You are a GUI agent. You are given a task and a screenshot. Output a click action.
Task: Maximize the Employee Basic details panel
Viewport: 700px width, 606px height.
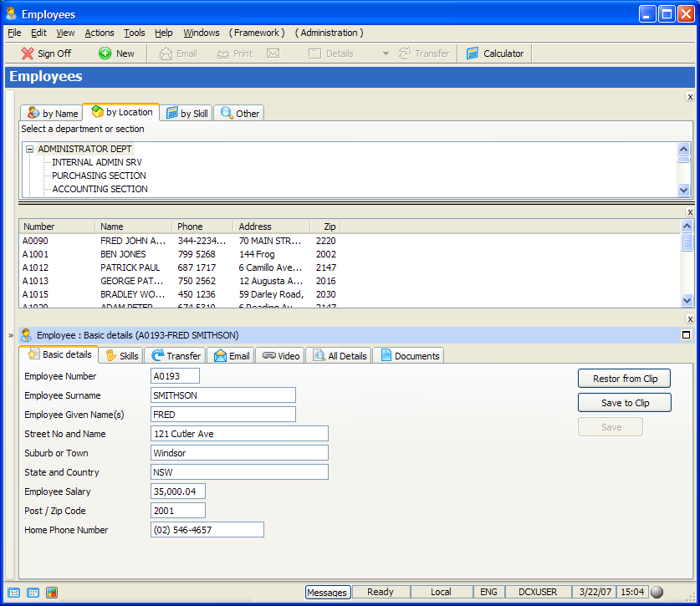[x=687, y=335]
